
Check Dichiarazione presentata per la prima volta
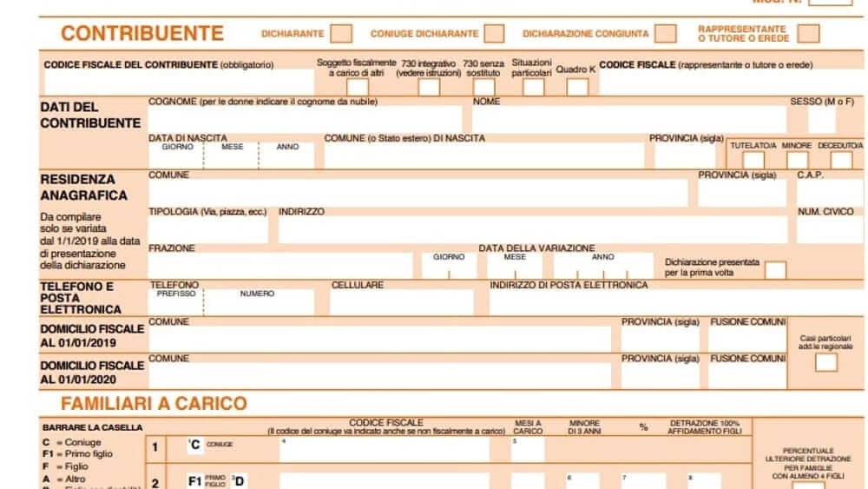pyautogui.click(x=775, y=270)
